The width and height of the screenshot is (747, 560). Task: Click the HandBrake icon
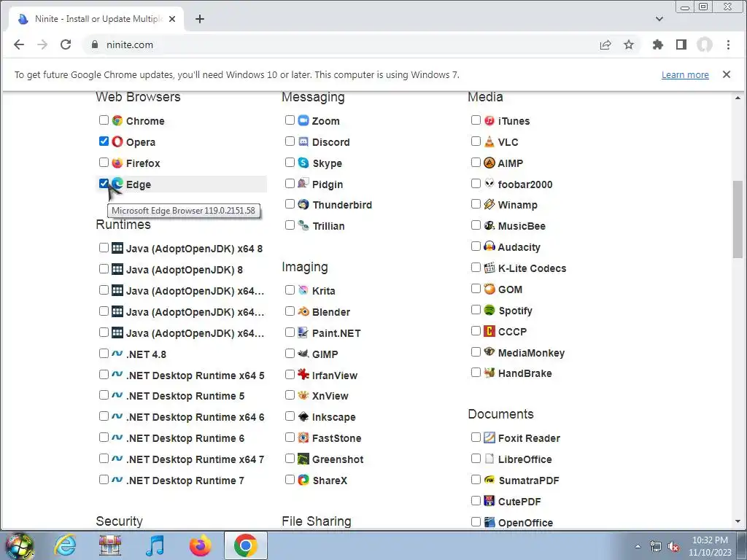[489, 373]
